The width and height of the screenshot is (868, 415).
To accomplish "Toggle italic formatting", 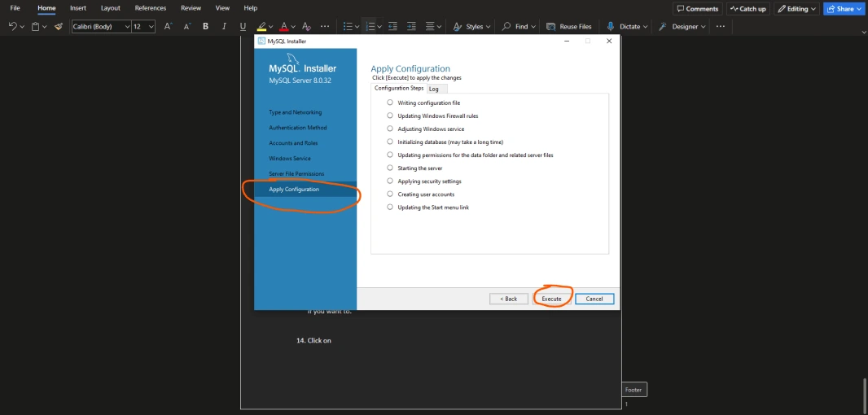I will (224, 26).
